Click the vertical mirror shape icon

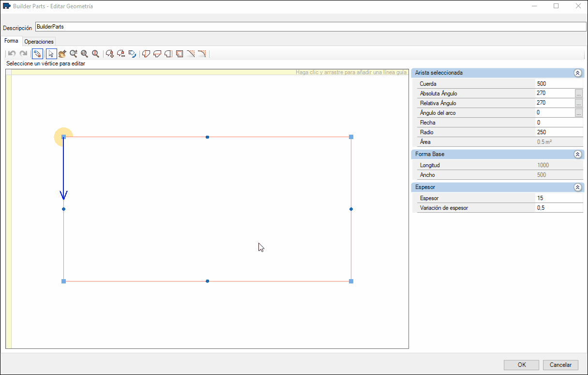[146, 54]
